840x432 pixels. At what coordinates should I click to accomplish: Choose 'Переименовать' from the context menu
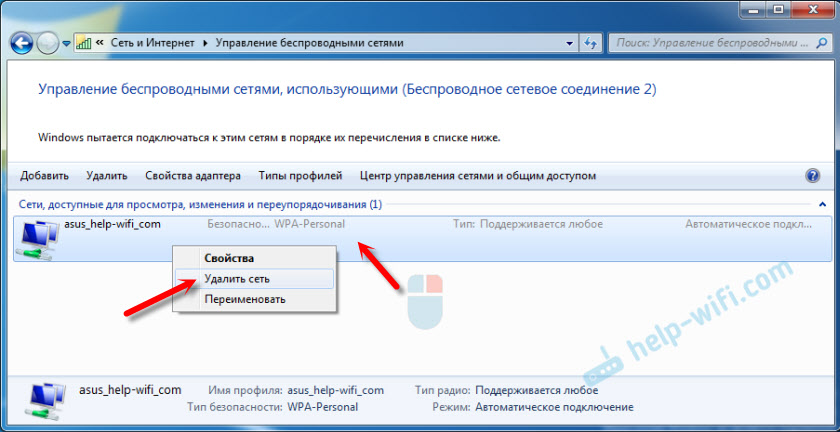[x=254, y=299]
